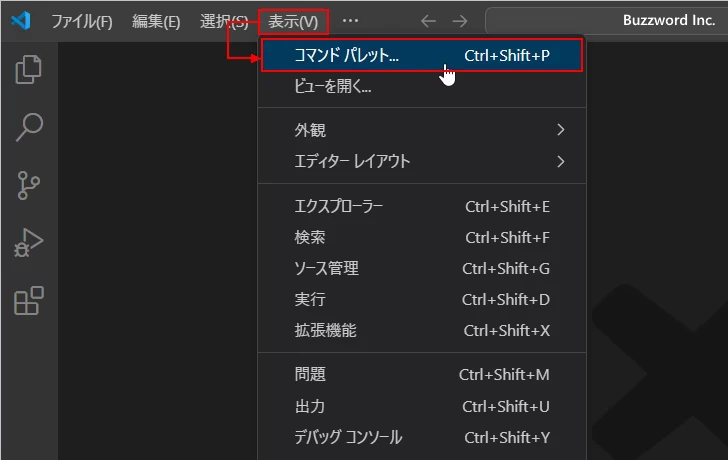This screenshot has height=460, width=728.
Task: Go back with the left arrow
Action: tap(428, 21)
